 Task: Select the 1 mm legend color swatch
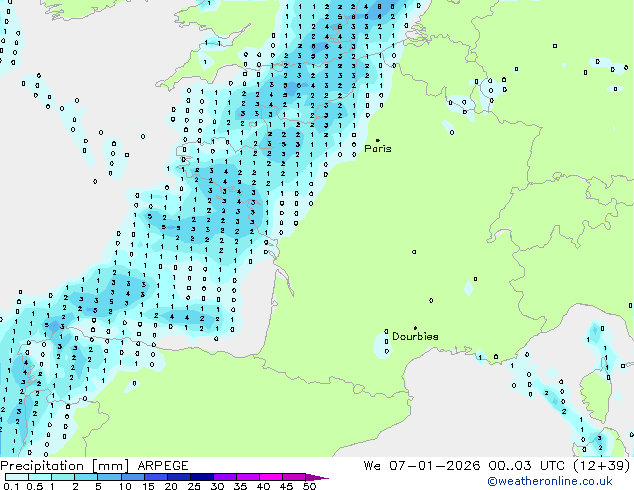point(63,477)
